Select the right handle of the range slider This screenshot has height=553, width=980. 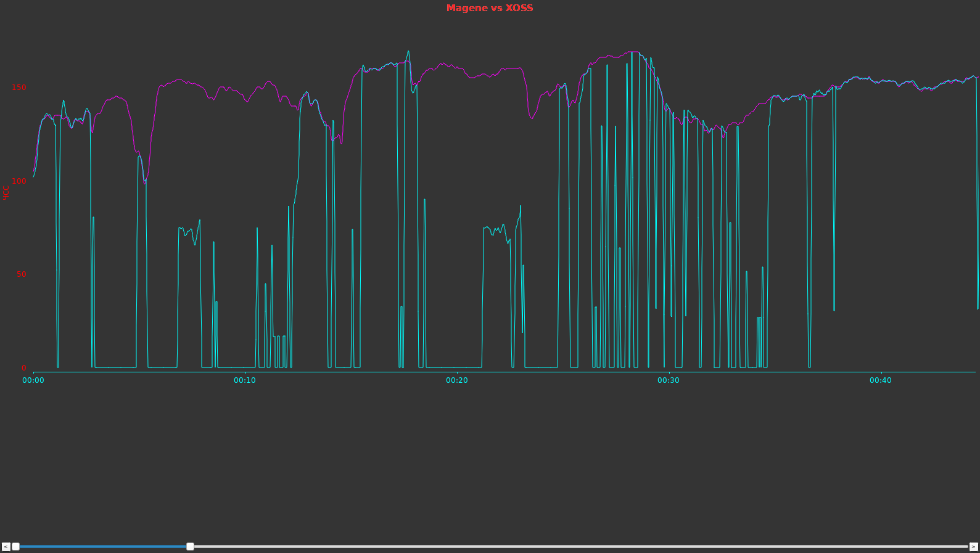click(191, 547)
